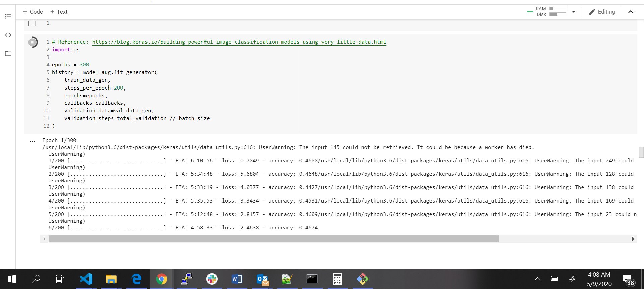
Task: Click the right arrow of output scrollbar
Action: (633, 239)
